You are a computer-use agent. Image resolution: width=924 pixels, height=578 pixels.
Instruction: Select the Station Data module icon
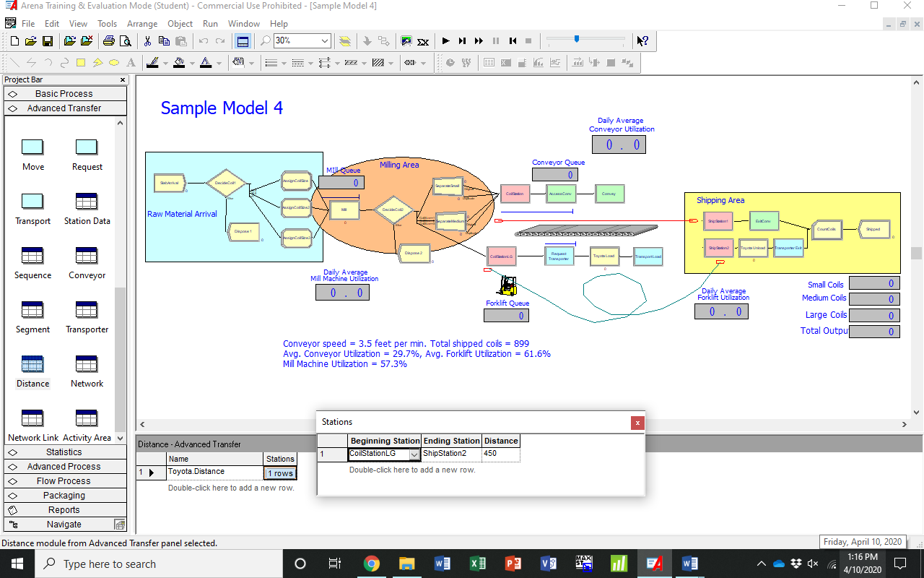(87, 201)
